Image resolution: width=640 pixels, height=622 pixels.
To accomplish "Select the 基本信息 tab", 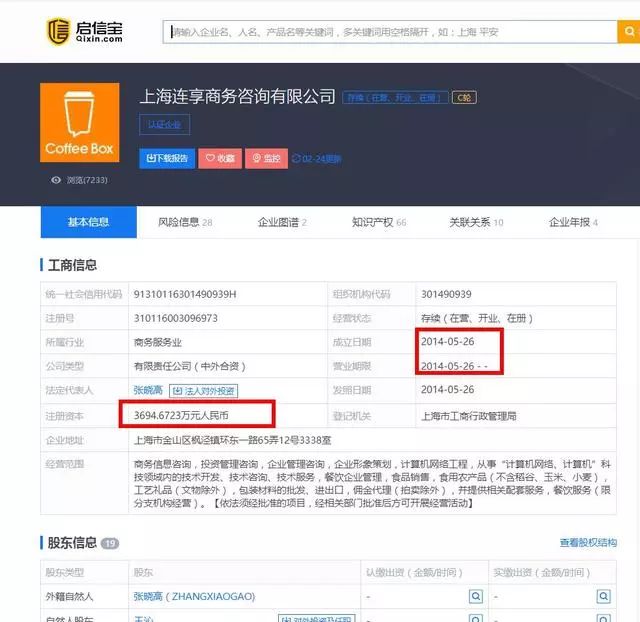I will coord(89,222).
